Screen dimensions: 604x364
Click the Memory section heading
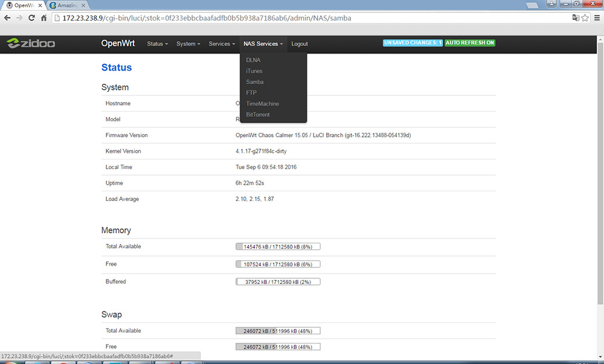pos(116,230)
